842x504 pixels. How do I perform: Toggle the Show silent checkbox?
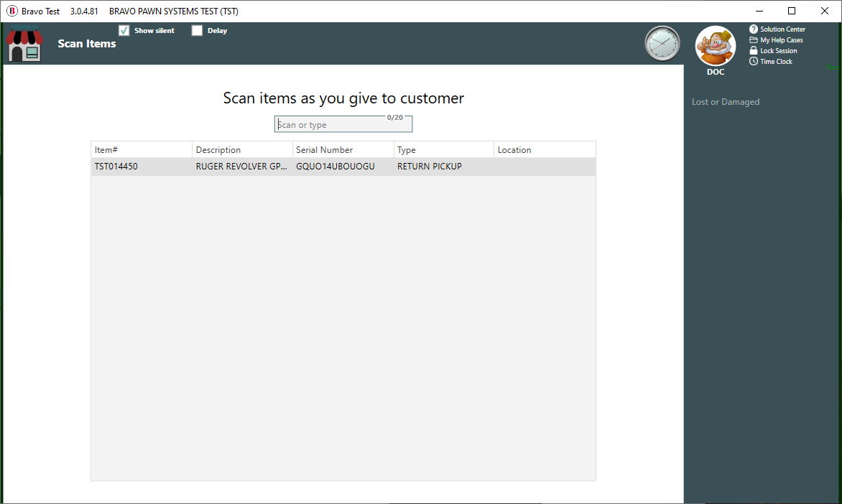(124, 31)
